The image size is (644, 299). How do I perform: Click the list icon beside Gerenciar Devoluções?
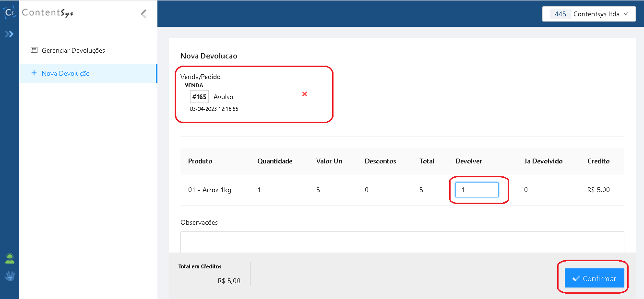34,50
